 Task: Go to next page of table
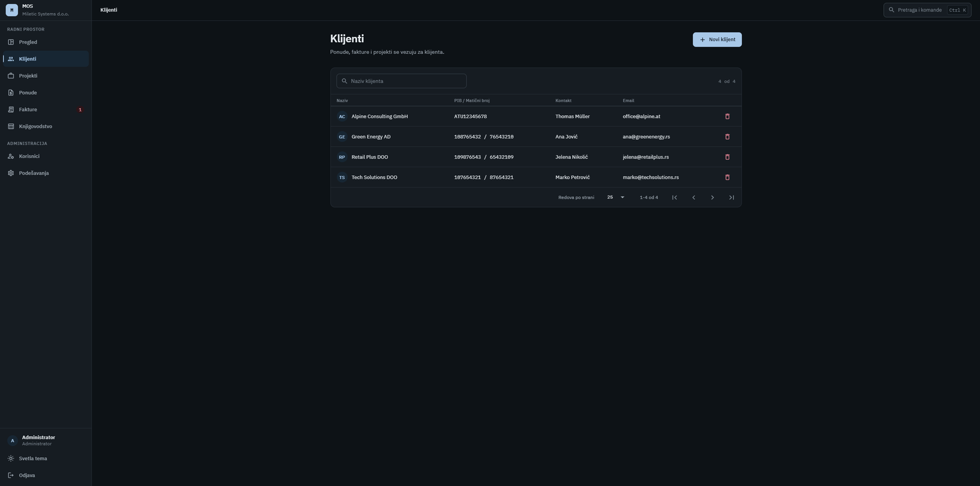(x=712, y=197)
